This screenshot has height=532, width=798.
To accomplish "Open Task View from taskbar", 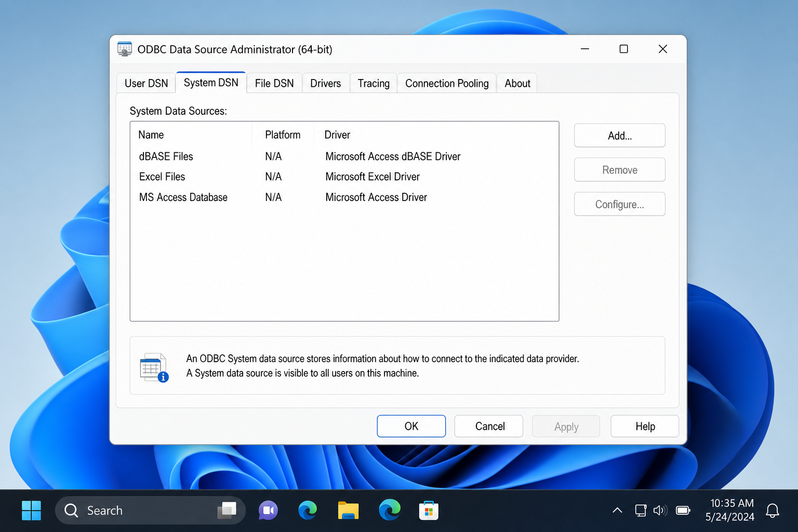I will 227,510.
